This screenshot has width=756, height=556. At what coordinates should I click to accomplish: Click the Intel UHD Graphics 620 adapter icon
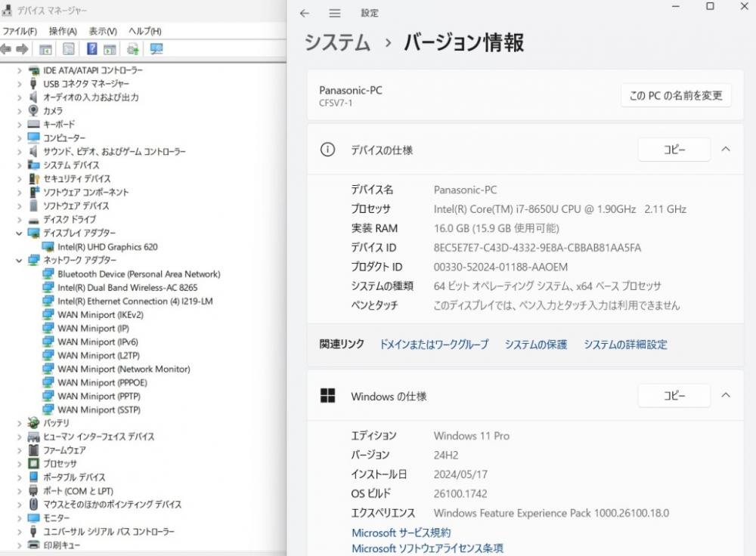pos(48,247)
